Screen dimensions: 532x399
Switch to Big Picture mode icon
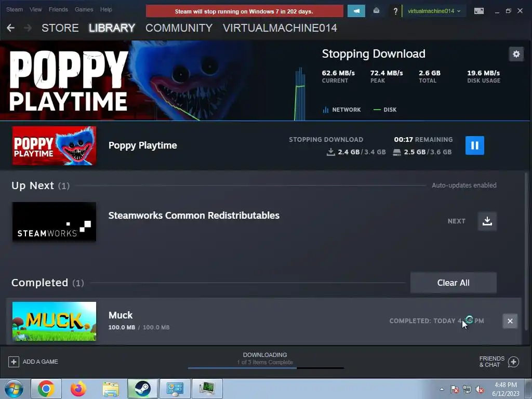(x=478, y=11)
